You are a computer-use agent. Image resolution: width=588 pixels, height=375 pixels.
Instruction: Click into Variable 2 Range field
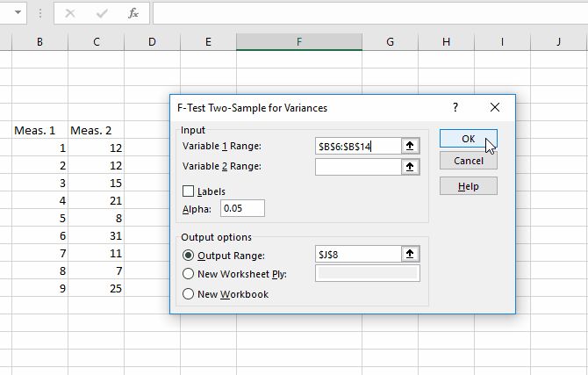[x=357, y=167]
